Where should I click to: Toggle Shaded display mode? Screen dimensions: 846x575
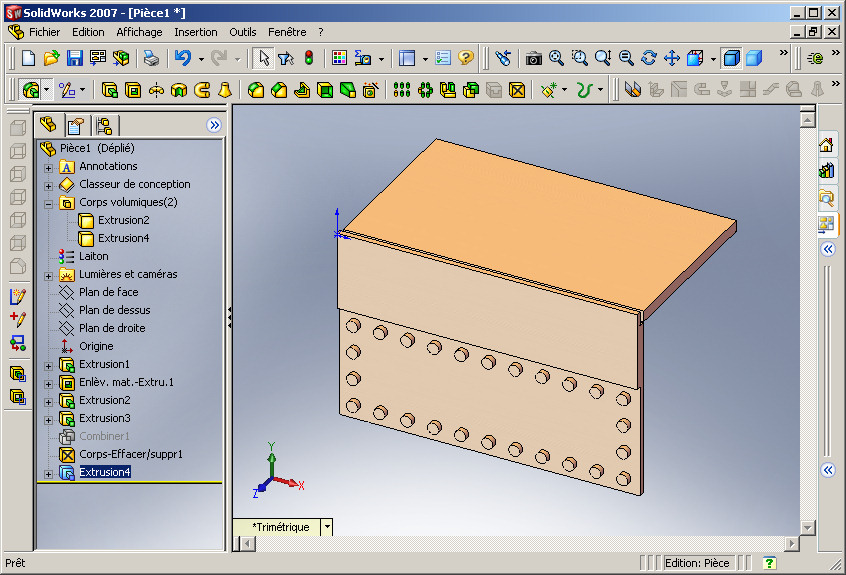point(754,58)
